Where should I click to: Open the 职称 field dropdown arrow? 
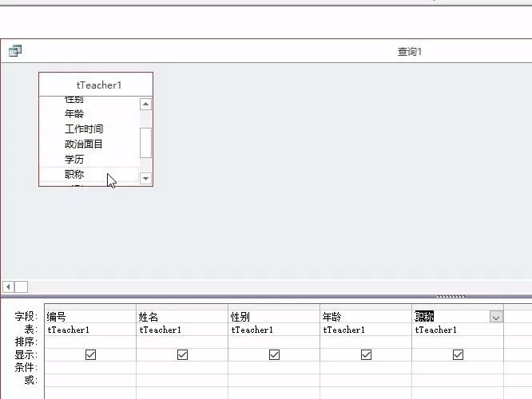click(x=496, y=318)
